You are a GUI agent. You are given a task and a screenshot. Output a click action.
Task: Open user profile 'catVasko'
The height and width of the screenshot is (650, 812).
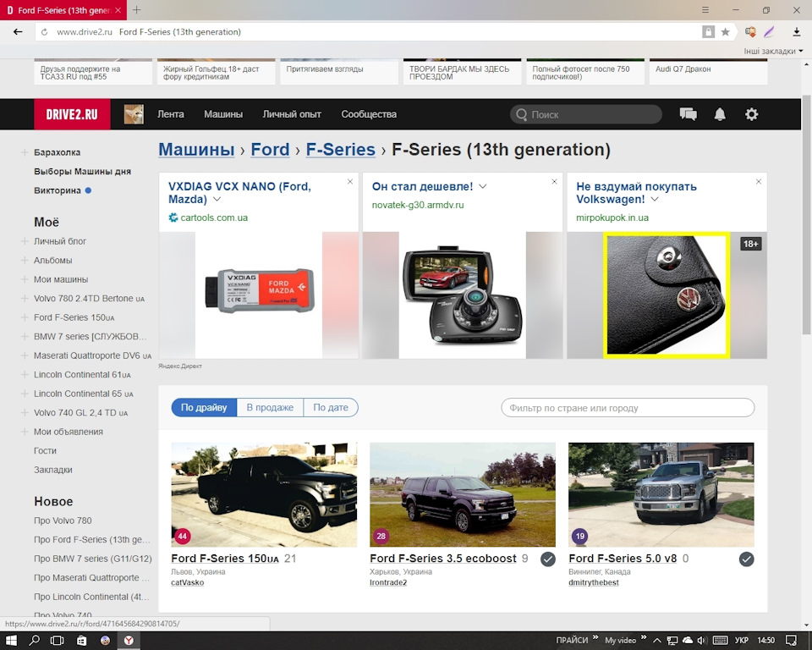188,582
